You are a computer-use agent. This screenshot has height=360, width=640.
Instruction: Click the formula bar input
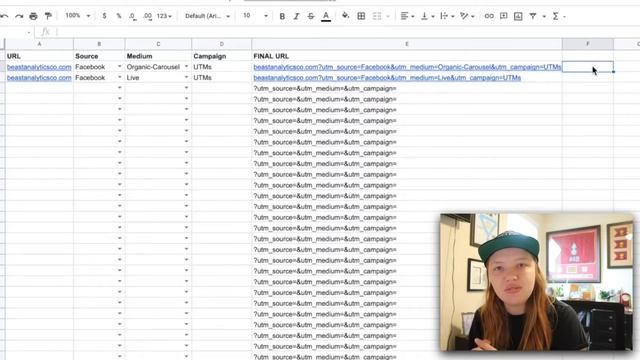(x=347, y=32)
